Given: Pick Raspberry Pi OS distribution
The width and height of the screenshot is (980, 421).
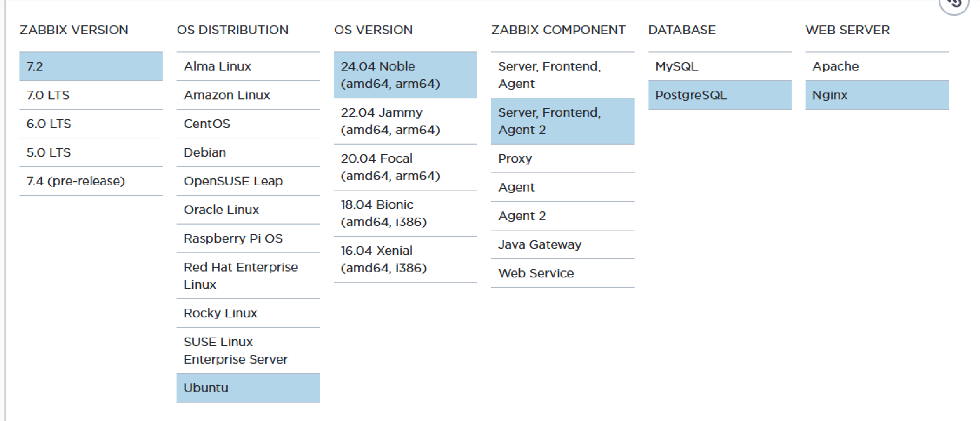Looking at the screenshot, I should (248, 239).
